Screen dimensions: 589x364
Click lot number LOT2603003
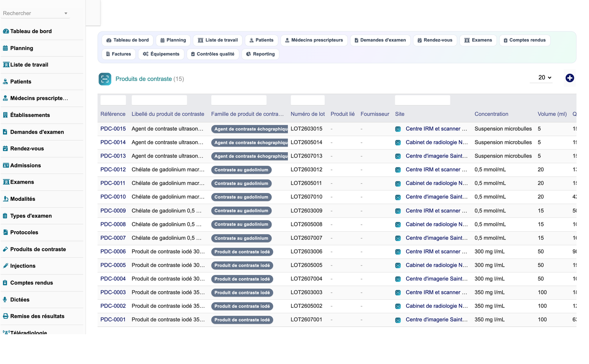pyautogui.click(x=306, y=292)
